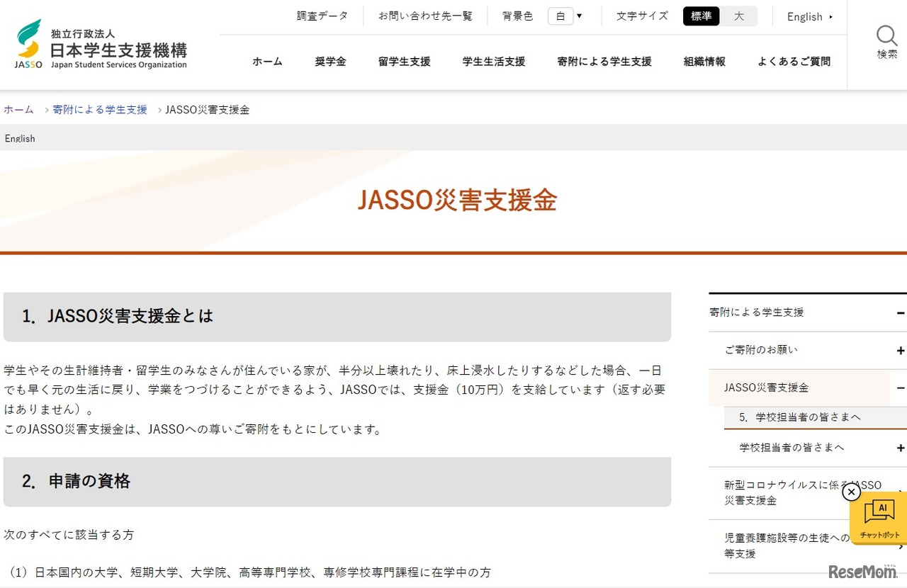Image resolution: width=907 pixels, height=588 pixels.
Task: Open the 学生生活支援 section
Action: coord(493,62)
